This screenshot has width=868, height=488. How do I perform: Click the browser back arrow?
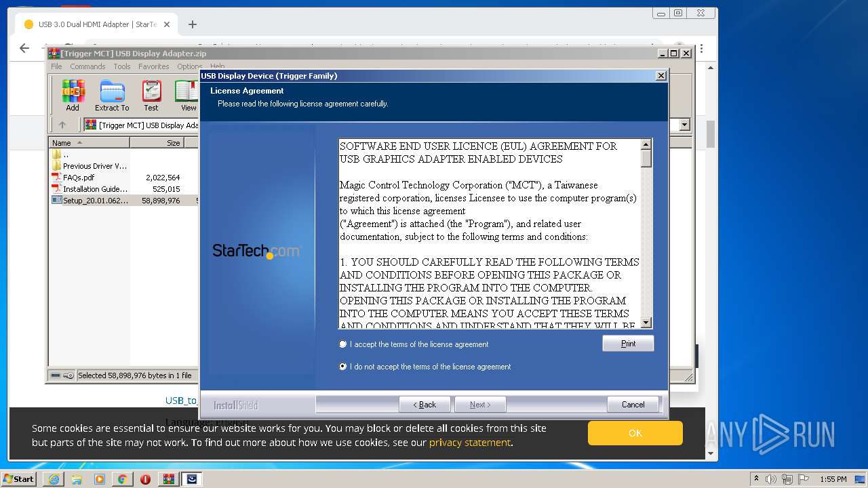pyautogui.click(x=24, y=48)
